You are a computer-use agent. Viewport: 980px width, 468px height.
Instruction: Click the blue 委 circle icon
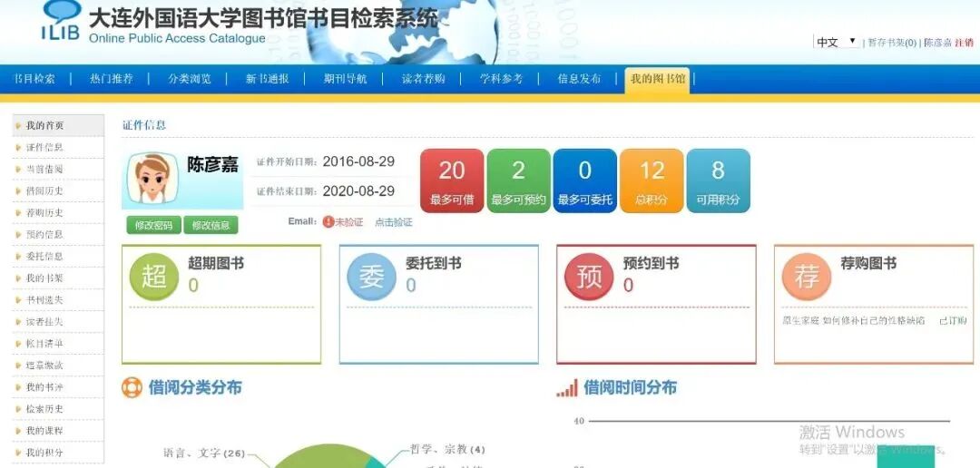371,277
